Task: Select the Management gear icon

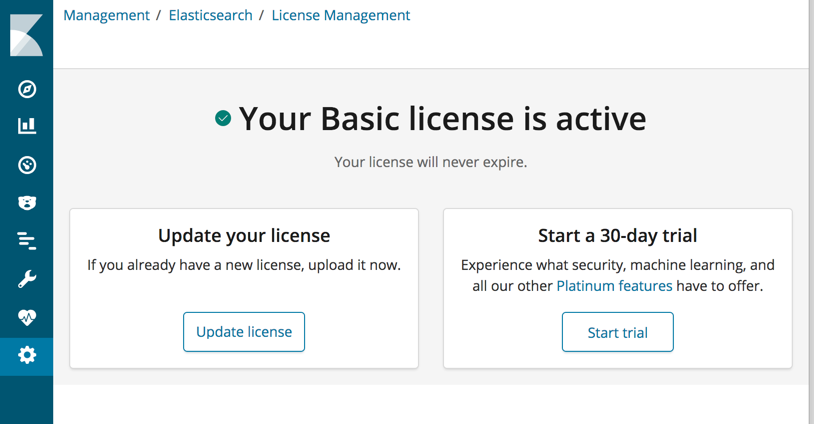Action: 27,355
